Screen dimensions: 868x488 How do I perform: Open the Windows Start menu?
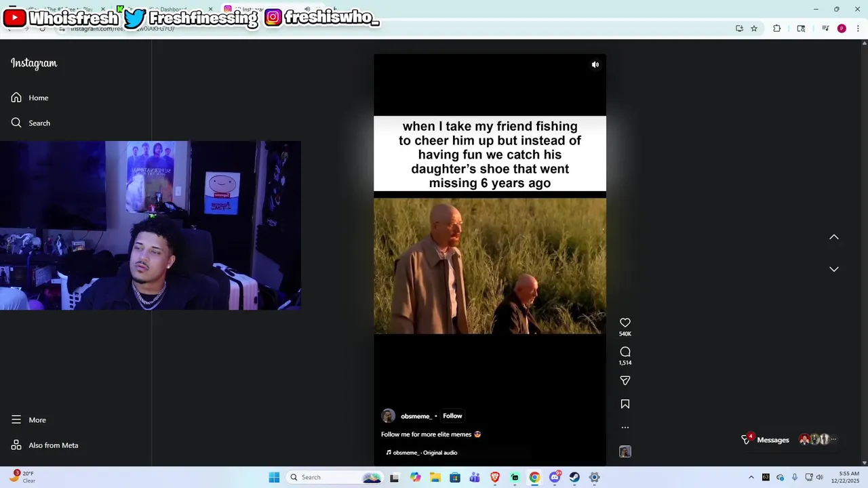click(x=274, y=477)
